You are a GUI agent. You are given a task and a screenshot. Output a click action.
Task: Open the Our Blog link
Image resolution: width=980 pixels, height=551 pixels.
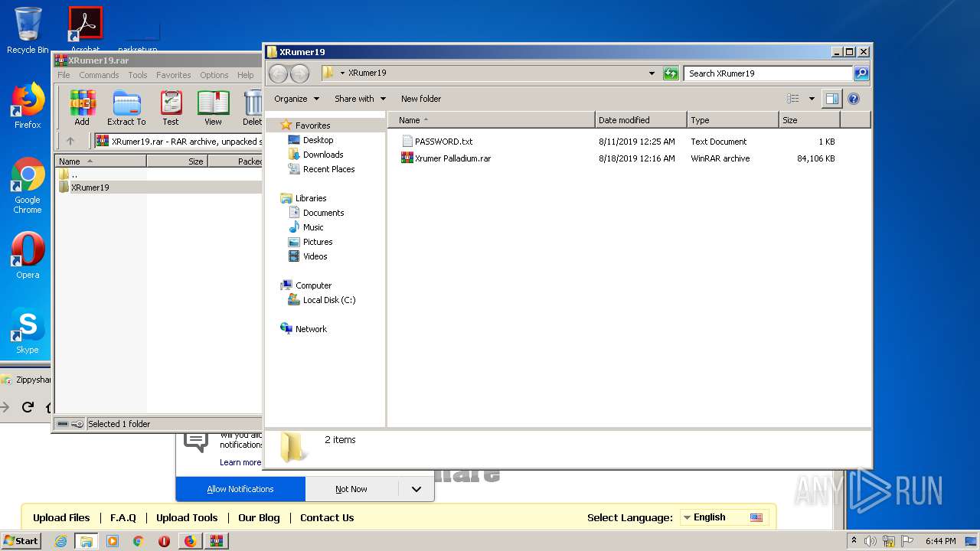tap(259, 517)
